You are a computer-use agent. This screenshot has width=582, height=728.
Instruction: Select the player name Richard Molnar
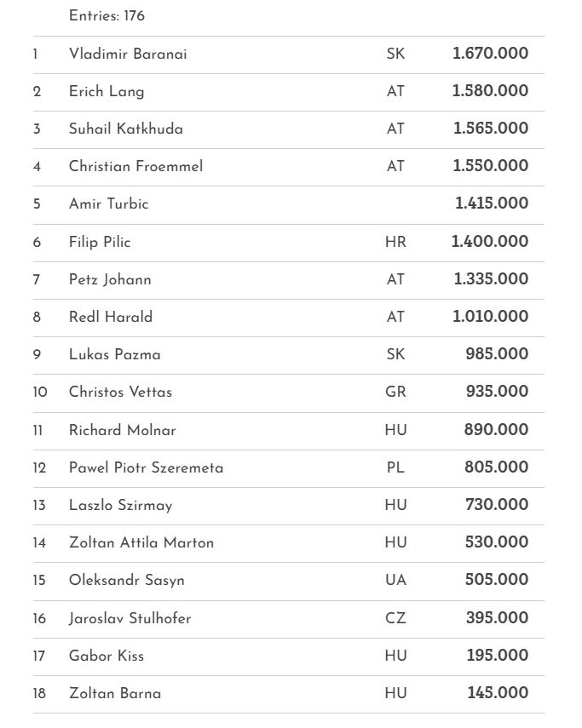click(x=122, y=430)
